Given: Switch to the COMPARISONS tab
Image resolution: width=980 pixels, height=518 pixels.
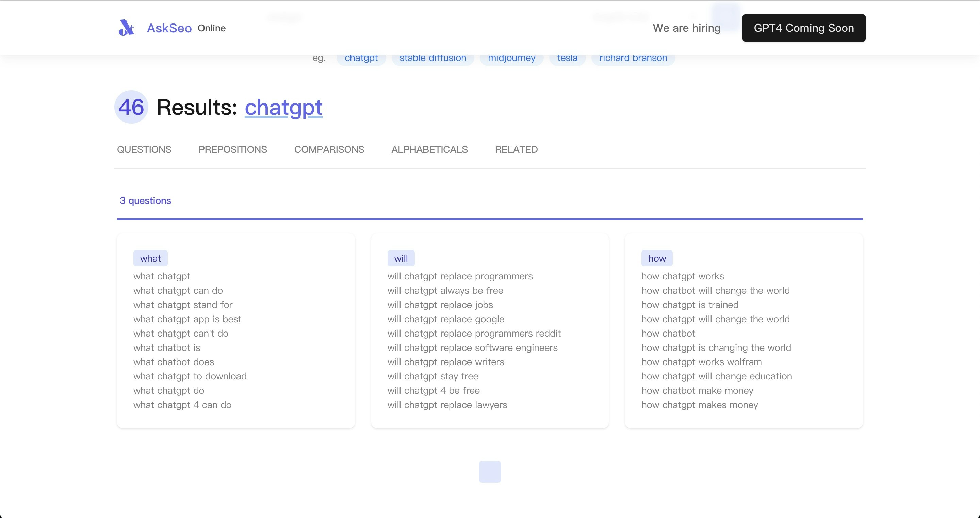Looking at the screenshot, I should point(329,149).
